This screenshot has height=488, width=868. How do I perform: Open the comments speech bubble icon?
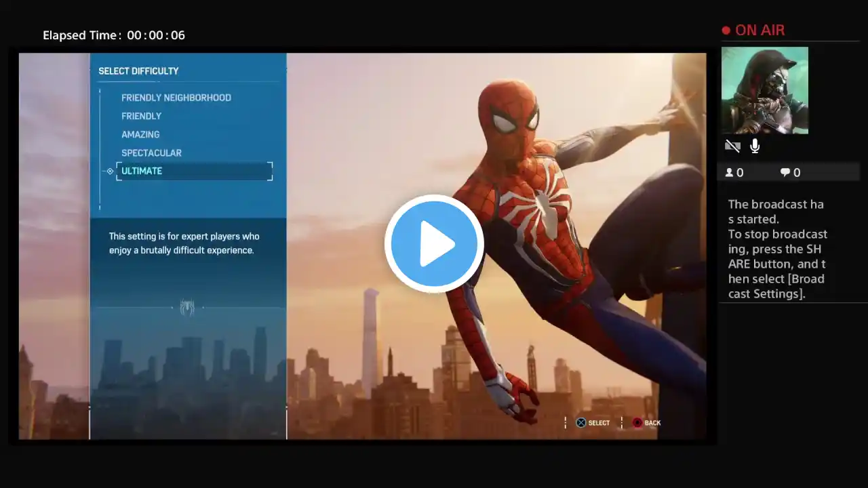pos(785,173)
